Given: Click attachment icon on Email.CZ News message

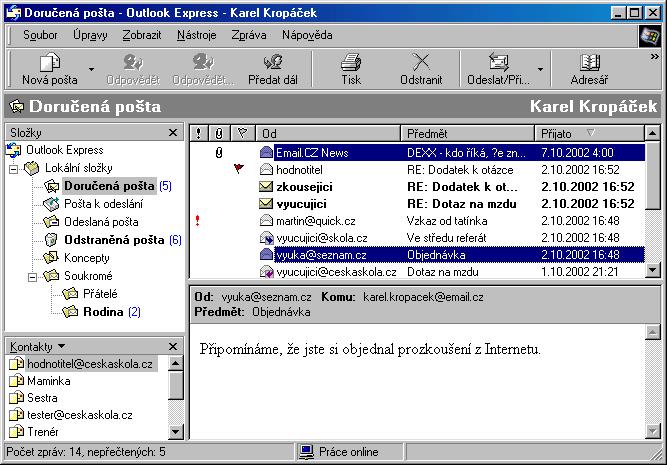Looking at the screenshot, I should [219, 152].
